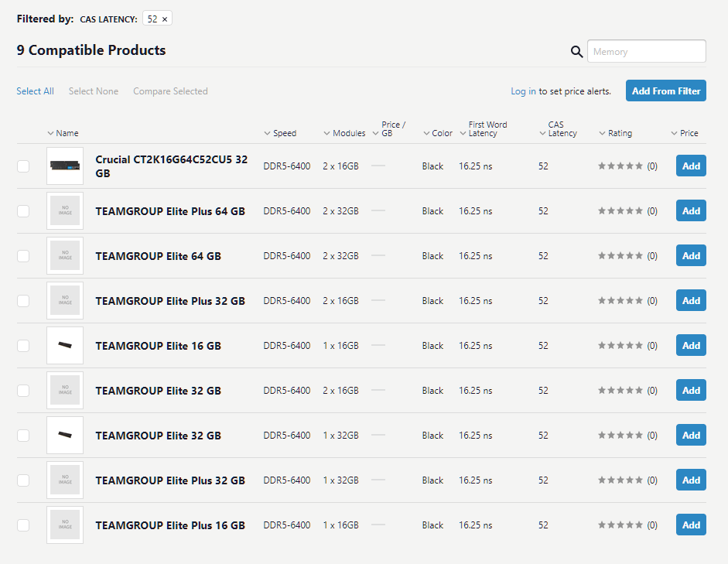Sort by the Rating column header

tap(616, 133)
